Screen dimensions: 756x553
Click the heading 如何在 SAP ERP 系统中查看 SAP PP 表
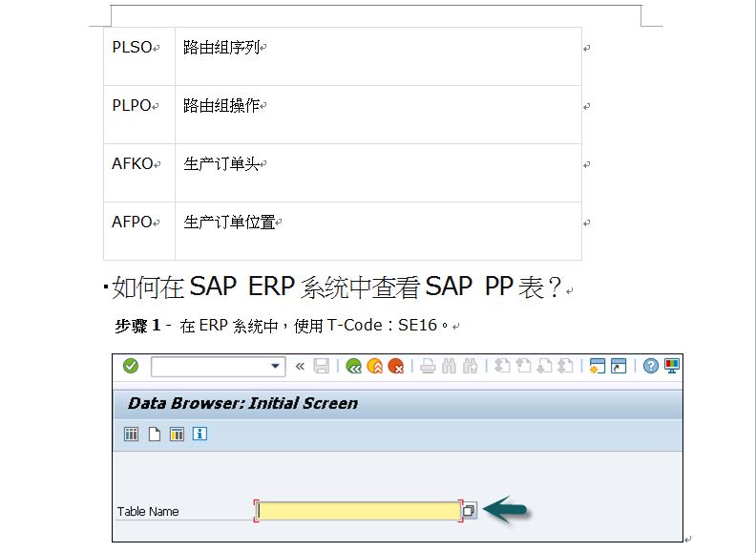coord(337,287)
